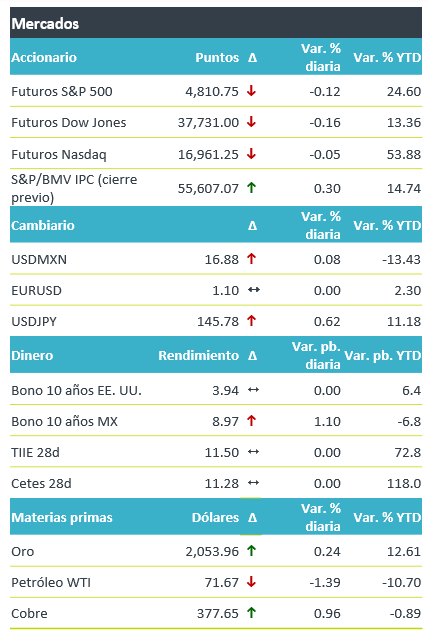The width and height of the screenshot is (429, 634).
Task: Select the red up arrow next to USDMXN
Action: 251,259
